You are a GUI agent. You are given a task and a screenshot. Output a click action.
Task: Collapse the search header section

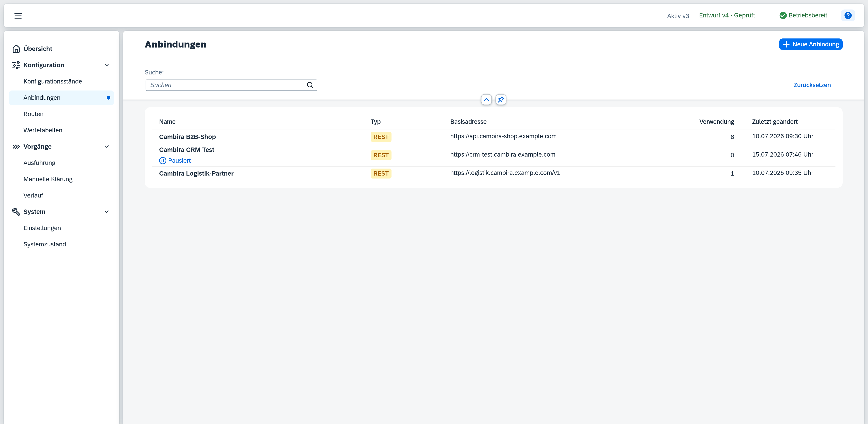pos(486,100)
